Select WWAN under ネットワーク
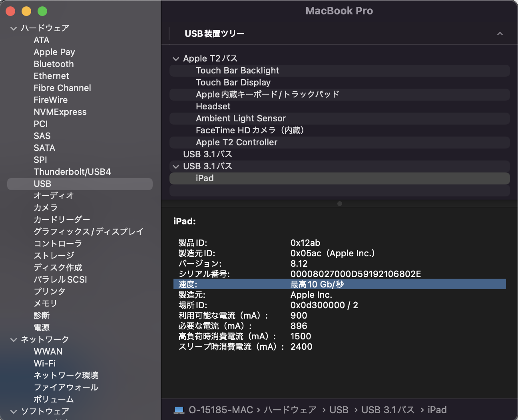 pos(48,351)
